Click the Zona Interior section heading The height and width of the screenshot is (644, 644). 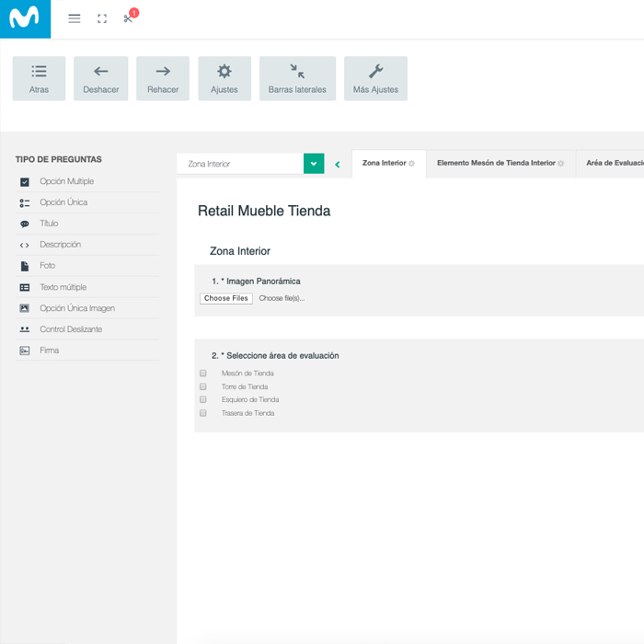point(240,251)
